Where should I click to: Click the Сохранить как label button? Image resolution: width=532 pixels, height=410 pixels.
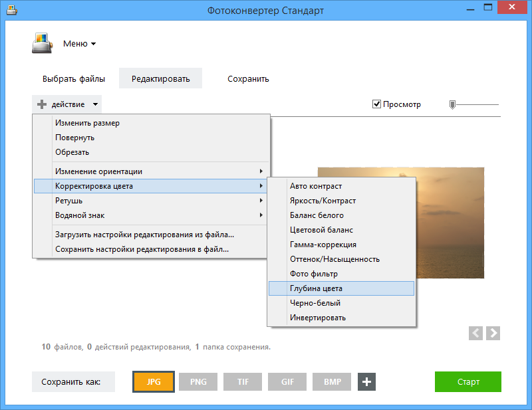pos(73,381)
